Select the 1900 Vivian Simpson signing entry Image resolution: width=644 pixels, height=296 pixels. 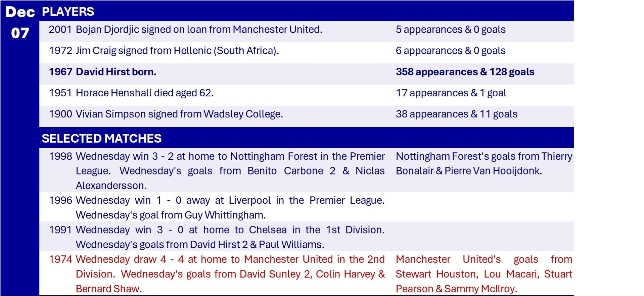[166, 114]
